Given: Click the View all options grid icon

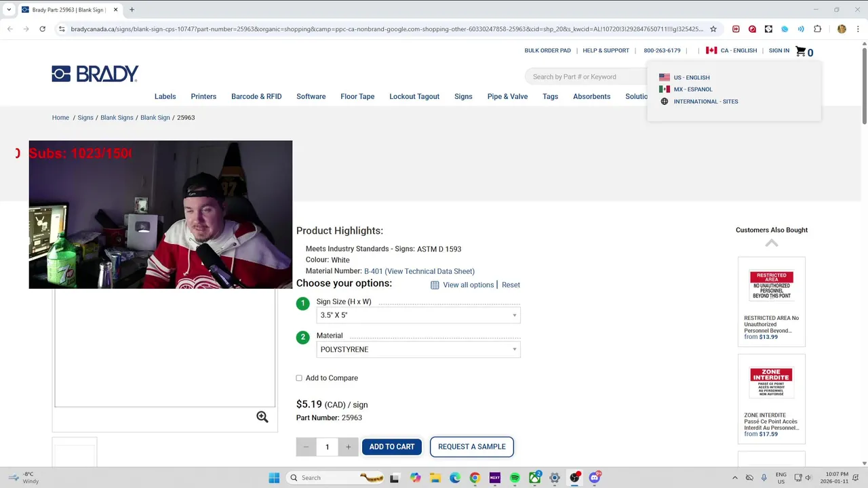Looking at the screenshot, I should (435, 285).
